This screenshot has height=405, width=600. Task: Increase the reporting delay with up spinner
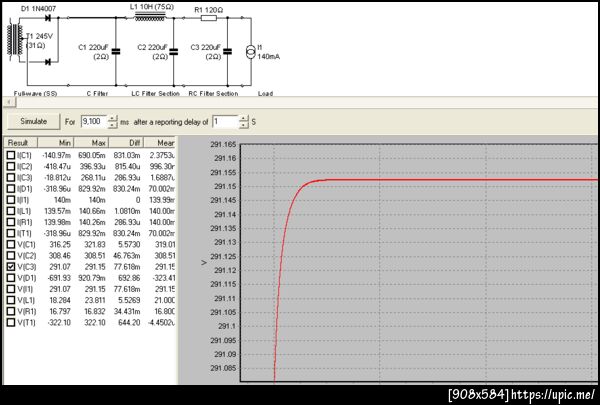point(244,118)
